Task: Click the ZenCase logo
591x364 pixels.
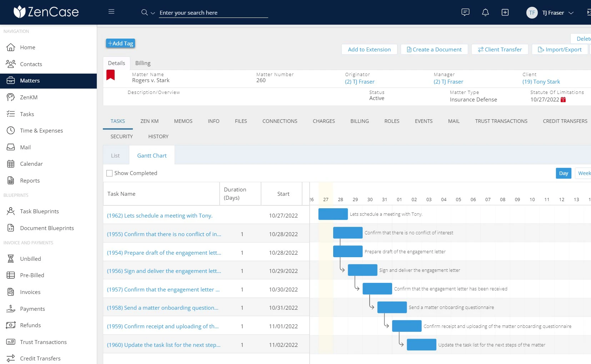Action: pyautogui.click(x=46, y=11)
